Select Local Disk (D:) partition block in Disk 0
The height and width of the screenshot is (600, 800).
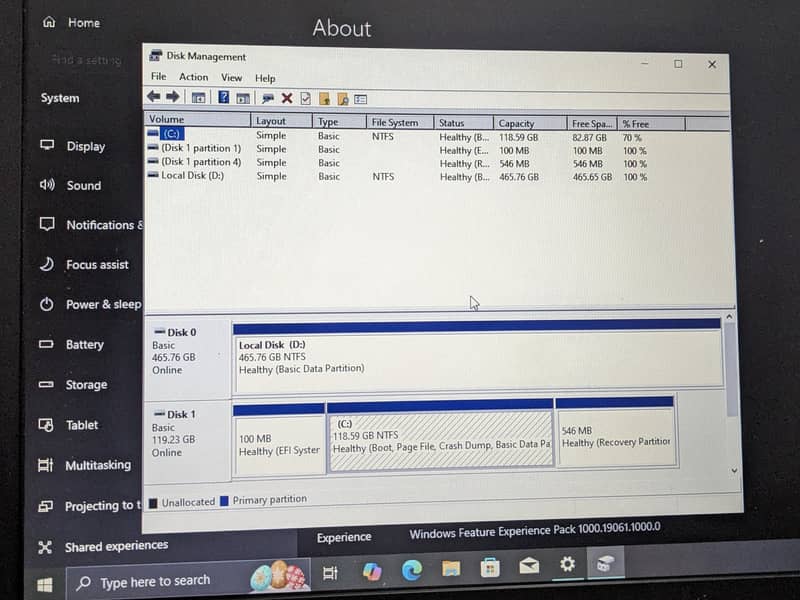click(477, 356)
